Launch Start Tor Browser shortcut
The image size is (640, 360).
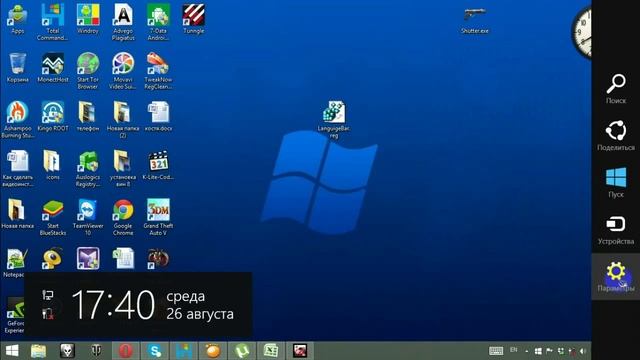tap(88, 71)
